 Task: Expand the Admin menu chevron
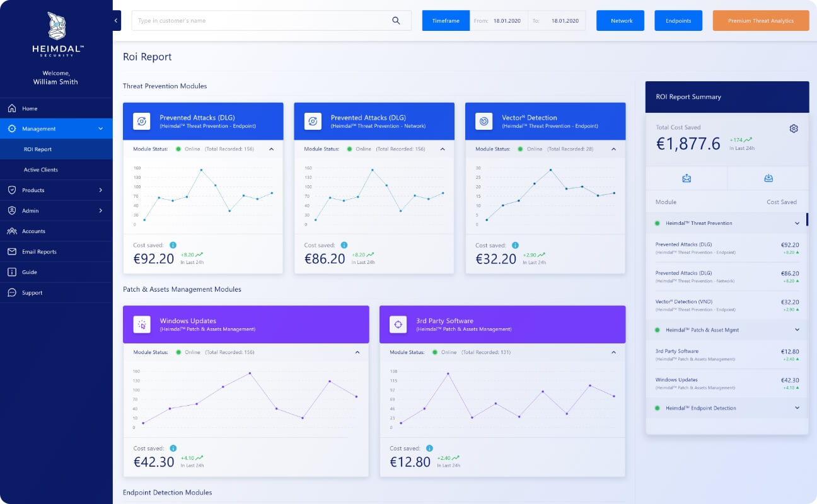(101, 210)
